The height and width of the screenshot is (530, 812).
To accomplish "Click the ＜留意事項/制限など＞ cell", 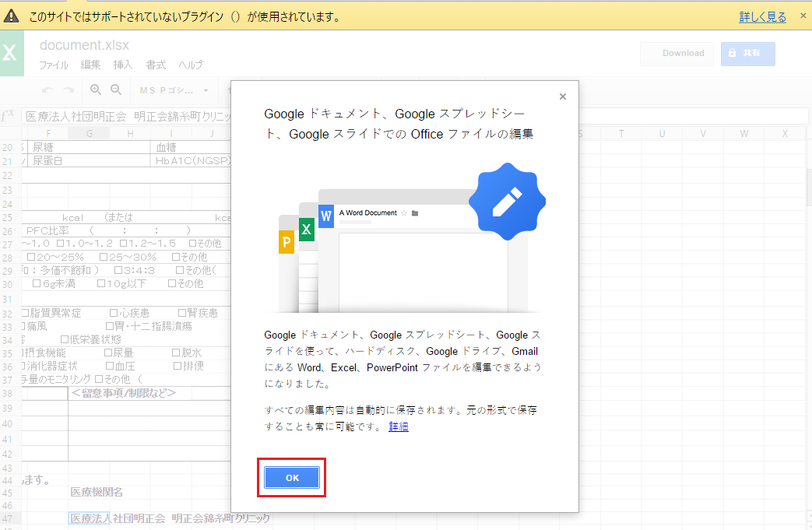I will tap(123, 393).
